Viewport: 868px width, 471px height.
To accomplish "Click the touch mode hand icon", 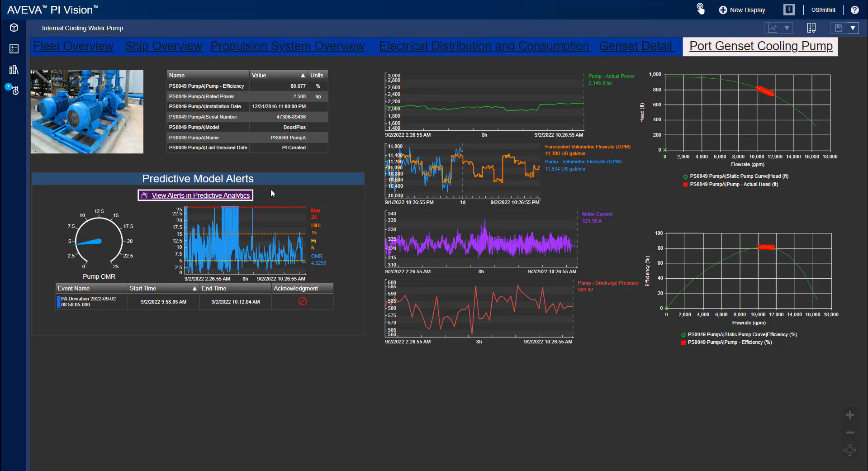I will [700, 9].
